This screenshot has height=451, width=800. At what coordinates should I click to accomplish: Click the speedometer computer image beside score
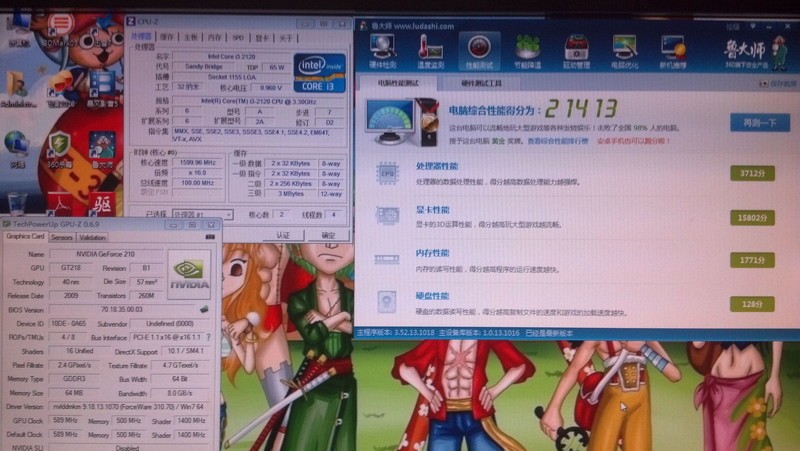point(402,122)
